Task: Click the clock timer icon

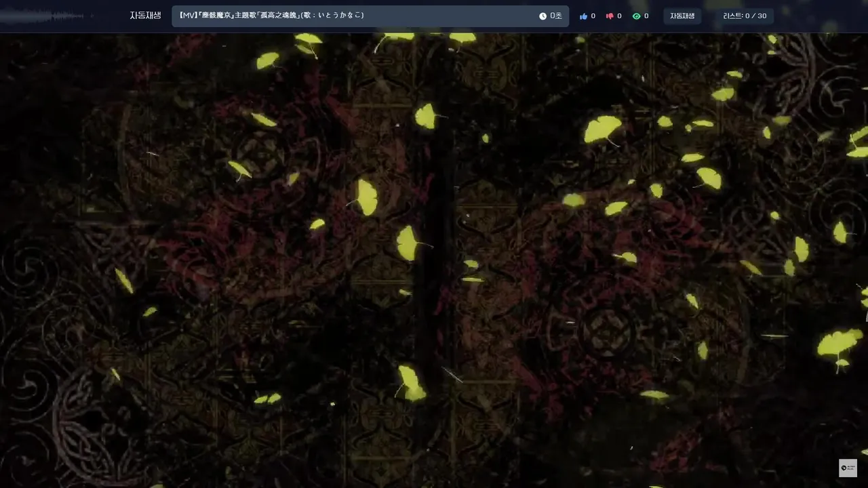Action: 542,16
